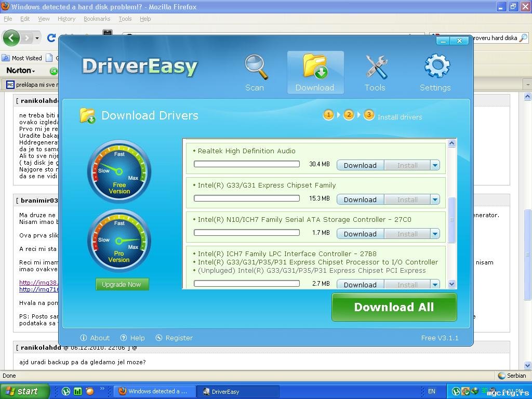Click the Firefox page scrollbar up arrow
This screenshot has width=532, height=399.
pos(528,97)
